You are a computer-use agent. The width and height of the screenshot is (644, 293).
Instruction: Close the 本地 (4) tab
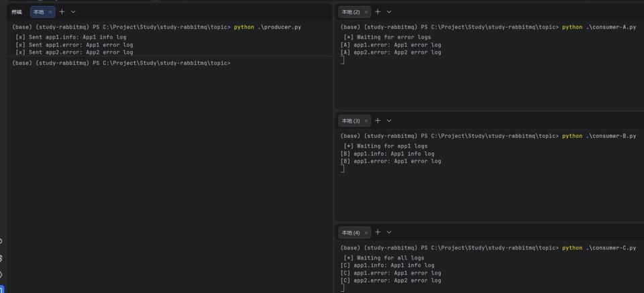tap(366, 233)
